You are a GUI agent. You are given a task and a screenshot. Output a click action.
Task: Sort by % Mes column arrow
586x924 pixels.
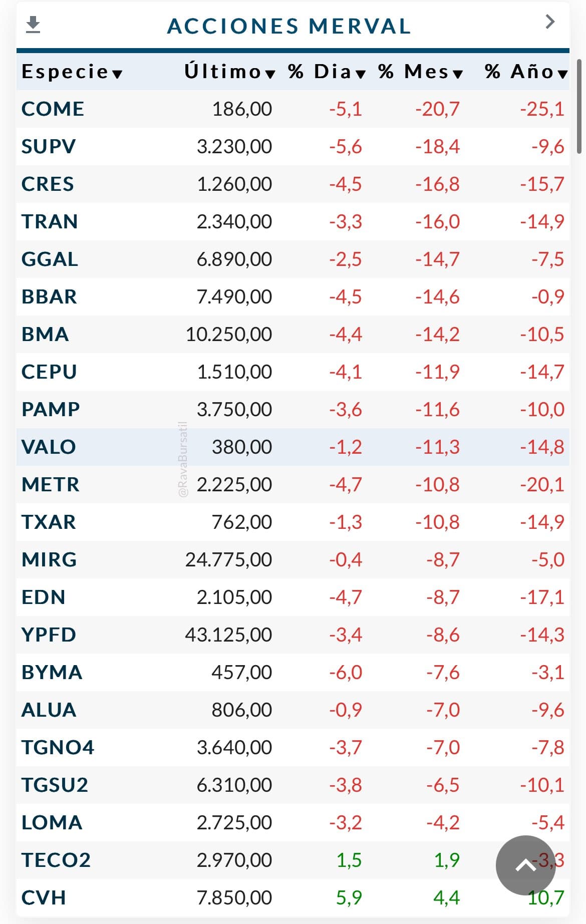coord(457,74)
